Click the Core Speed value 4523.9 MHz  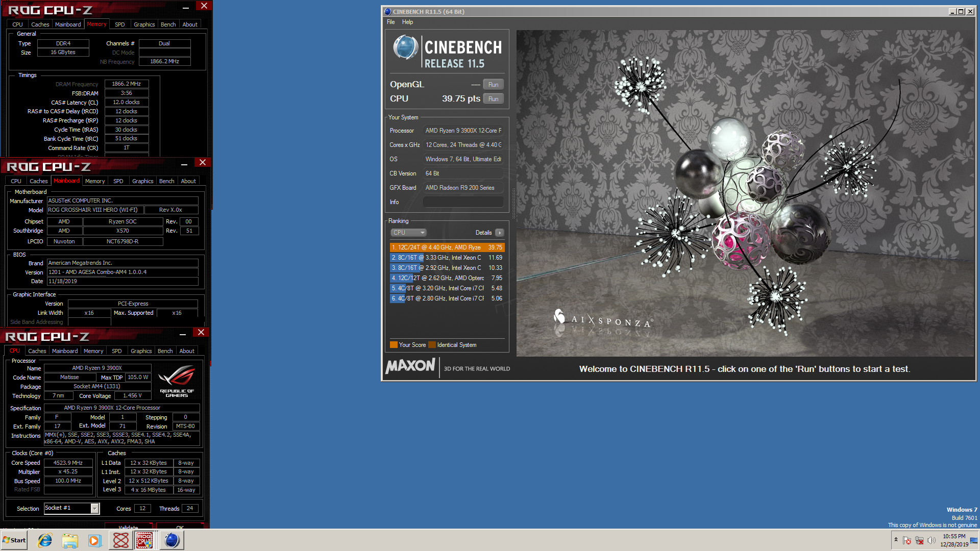68,463
